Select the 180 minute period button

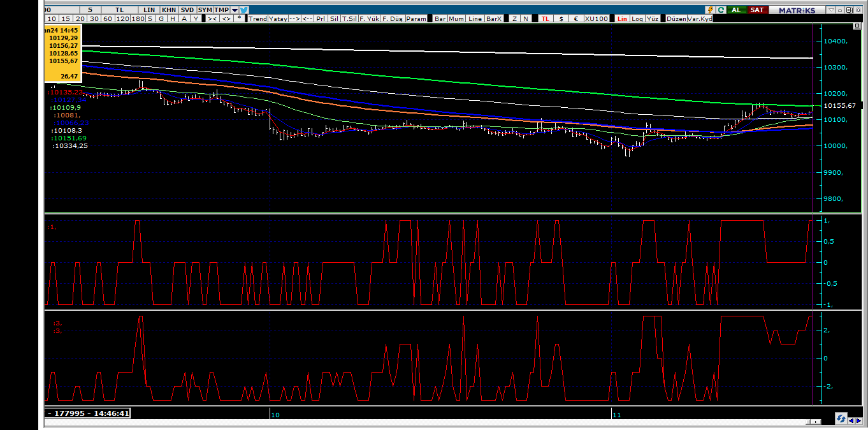coord(138,19)
